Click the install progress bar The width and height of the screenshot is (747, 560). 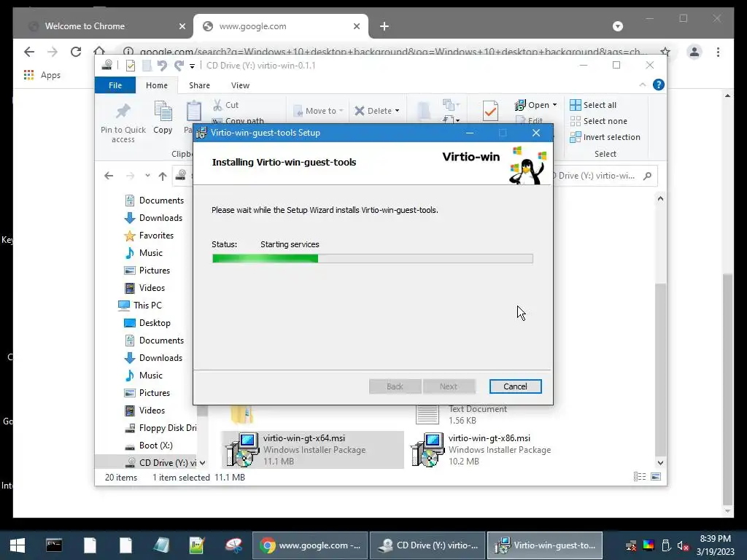[373, 259]
